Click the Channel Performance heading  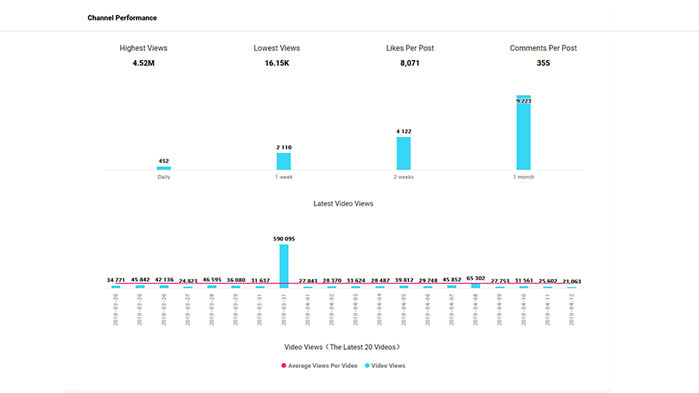pyautogui.click(x=122, y=18)
